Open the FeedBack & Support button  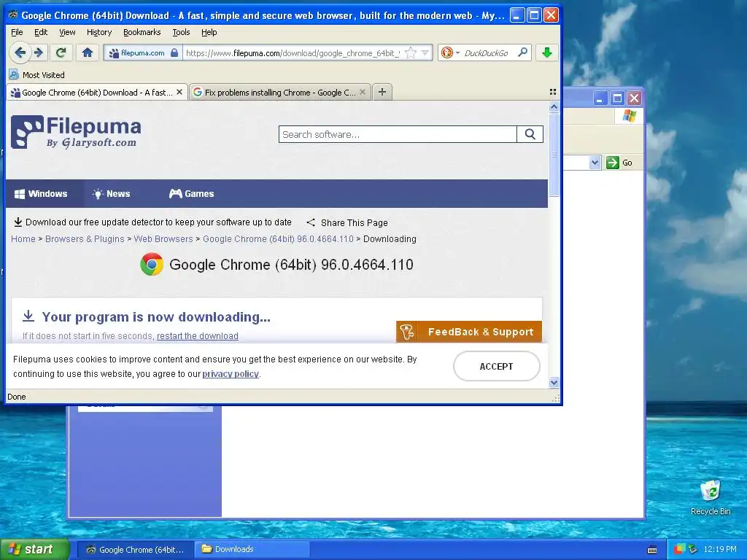coord(469,332)
